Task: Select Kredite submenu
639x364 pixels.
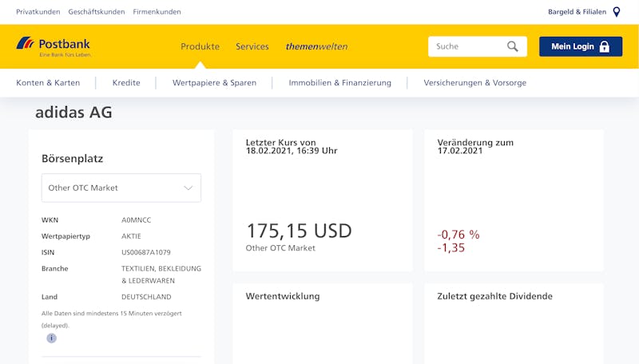Action: [x=126, y=83]
